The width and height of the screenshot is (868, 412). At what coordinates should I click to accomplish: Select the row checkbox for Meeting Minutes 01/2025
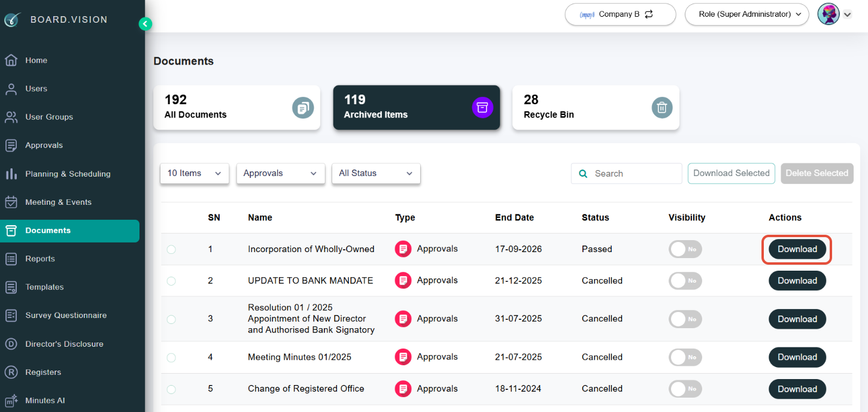(171, 358)
